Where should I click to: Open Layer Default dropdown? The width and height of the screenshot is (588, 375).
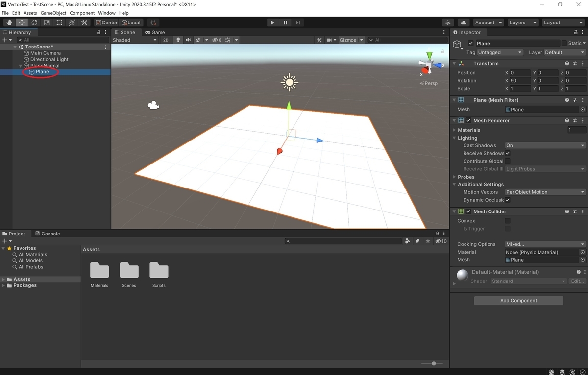(x=564, y=52)
